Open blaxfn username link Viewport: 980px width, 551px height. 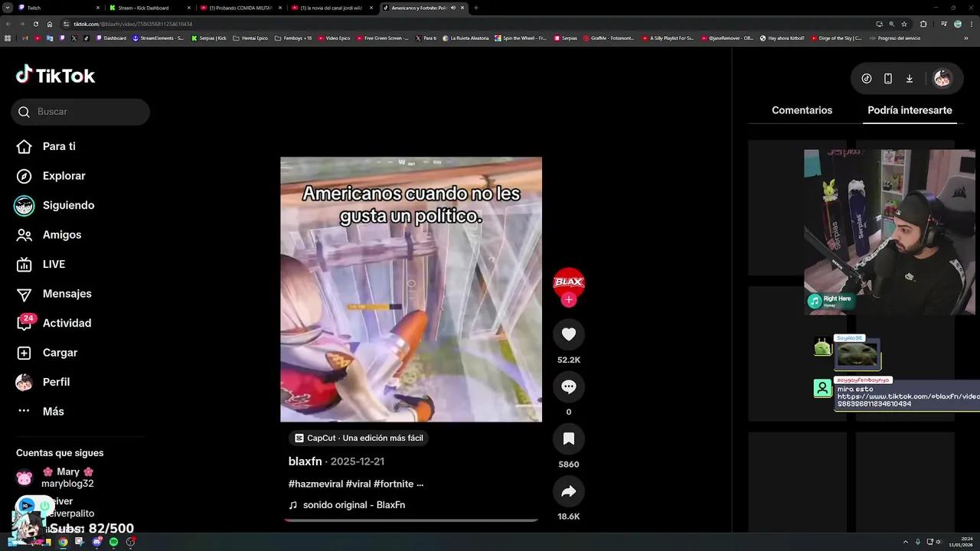305,461
